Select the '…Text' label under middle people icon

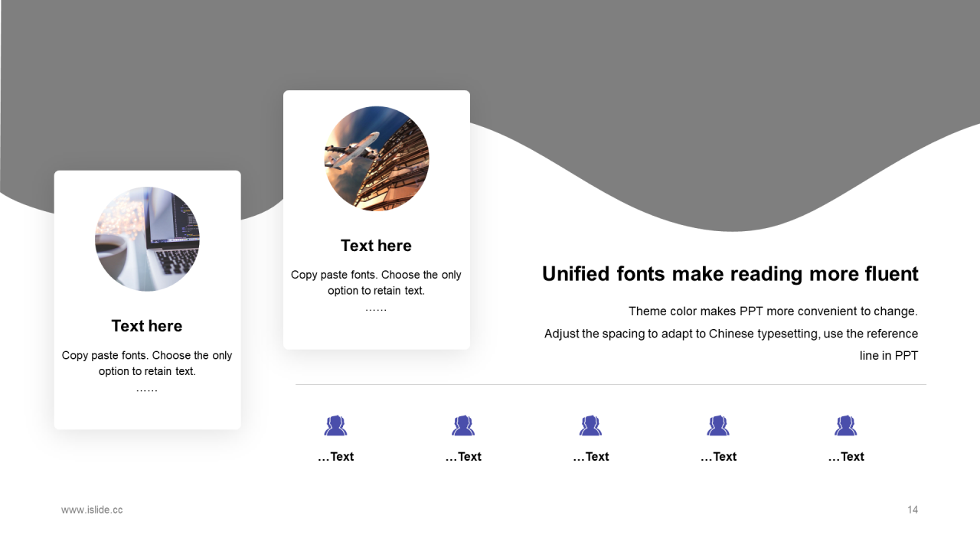pos(590,457)
